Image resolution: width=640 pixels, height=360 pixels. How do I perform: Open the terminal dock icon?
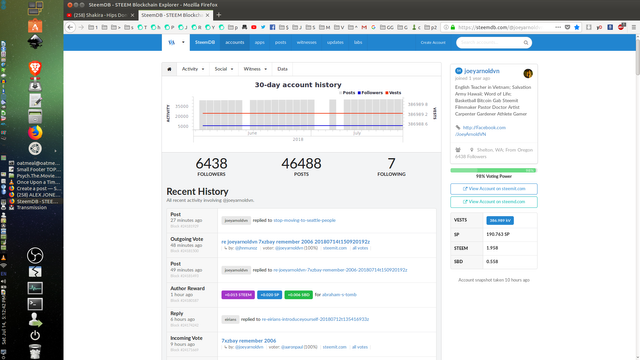35,304
